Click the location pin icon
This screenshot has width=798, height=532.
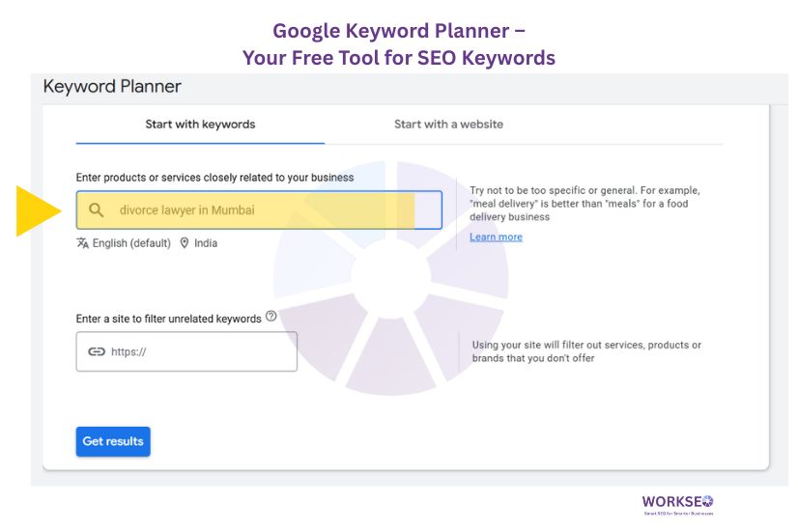pyautogui.click(x=185, y=243)
